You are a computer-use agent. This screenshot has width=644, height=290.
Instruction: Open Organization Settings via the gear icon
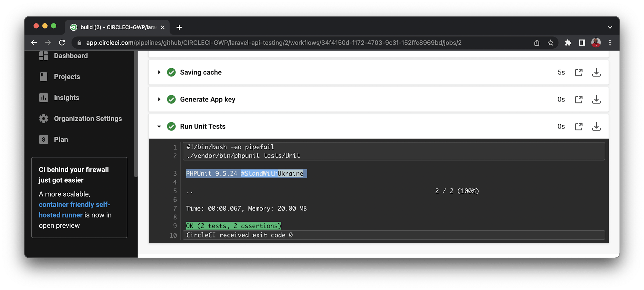point(43,118)
